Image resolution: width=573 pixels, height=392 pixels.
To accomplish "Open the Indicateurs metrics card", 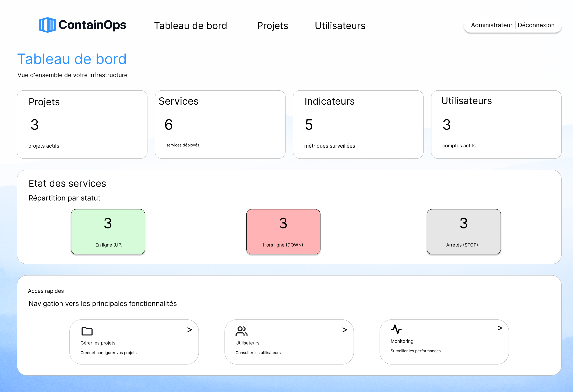I will coord(358,124).
